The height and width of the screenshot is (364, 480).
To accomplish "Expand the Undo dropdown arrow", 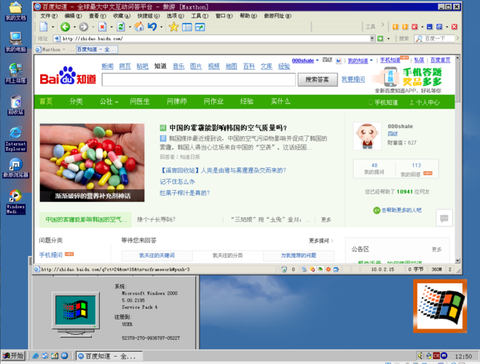I will click(162, 27).
